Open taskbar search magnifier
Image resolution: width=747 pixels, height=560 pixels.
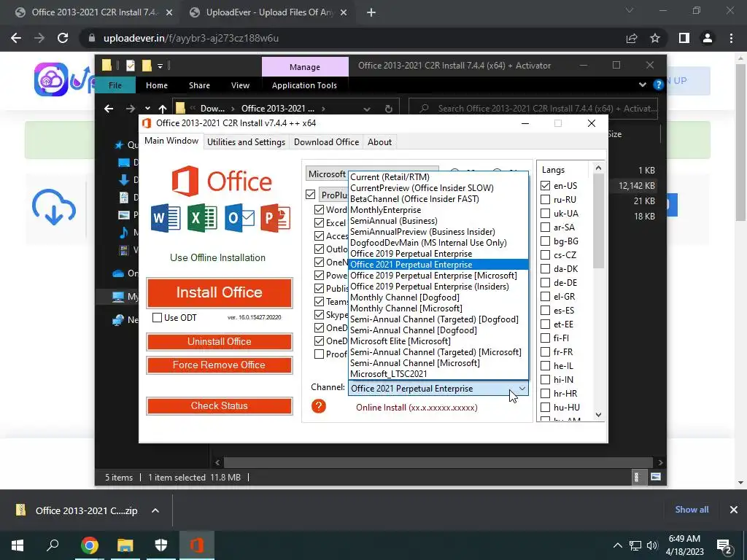coord(53,545)
